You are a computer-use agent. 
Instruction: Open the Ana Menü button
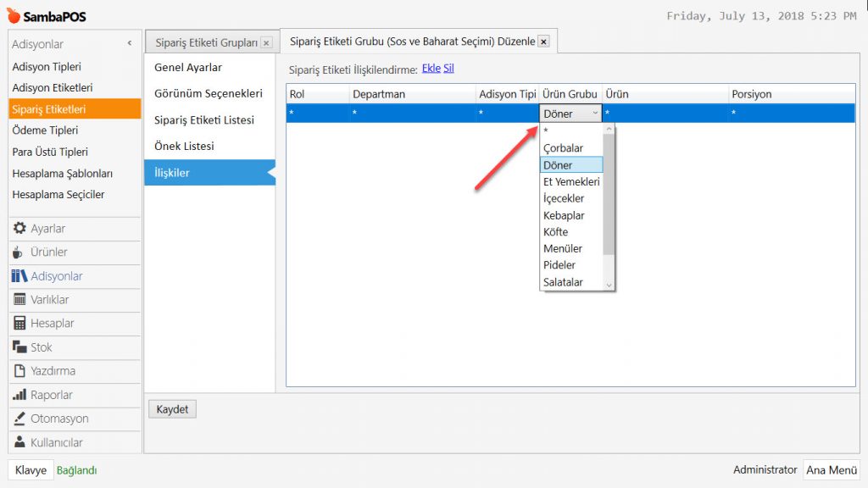tap(831, 470)
